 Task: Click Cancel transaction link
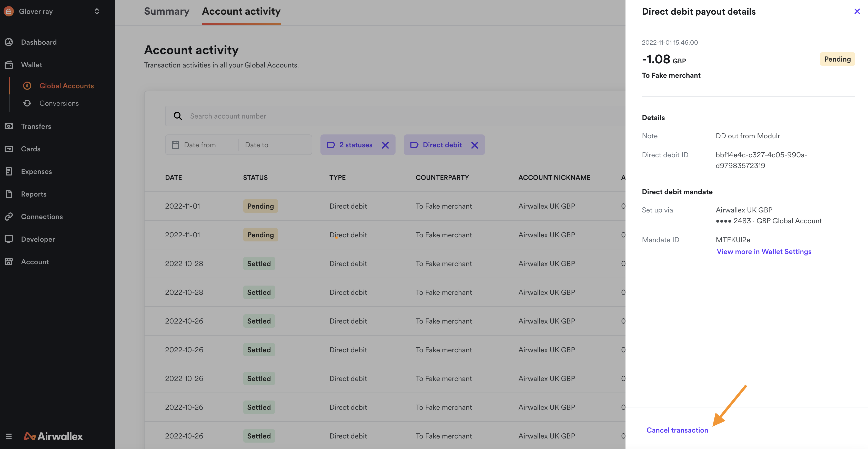pyautogui.click(x=677, y=430)
